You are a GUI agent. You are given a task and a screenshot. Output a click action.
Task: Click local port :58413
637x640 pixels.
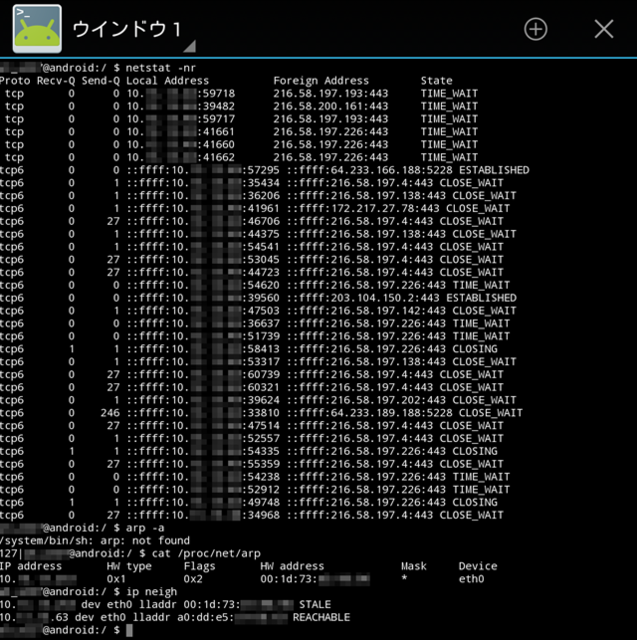tap(261, 349)
